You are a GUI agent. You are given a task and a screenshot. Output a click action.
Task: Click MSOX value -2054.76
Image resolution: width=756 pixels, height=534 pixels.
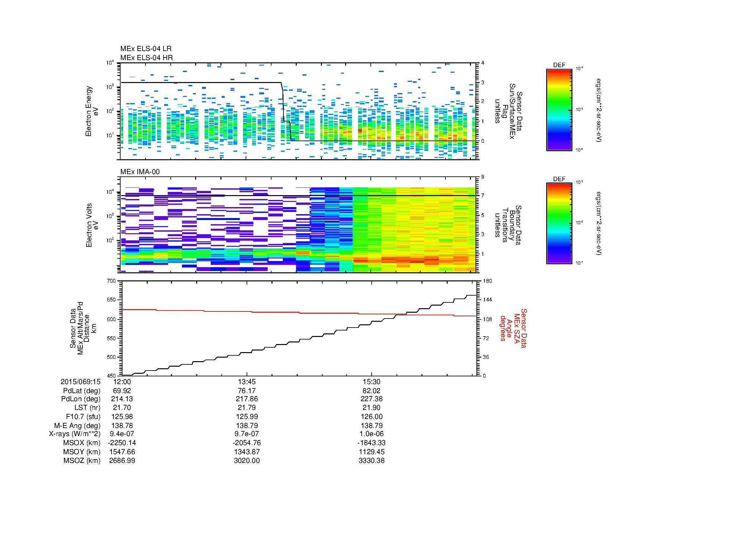click(x=247, y=443)
